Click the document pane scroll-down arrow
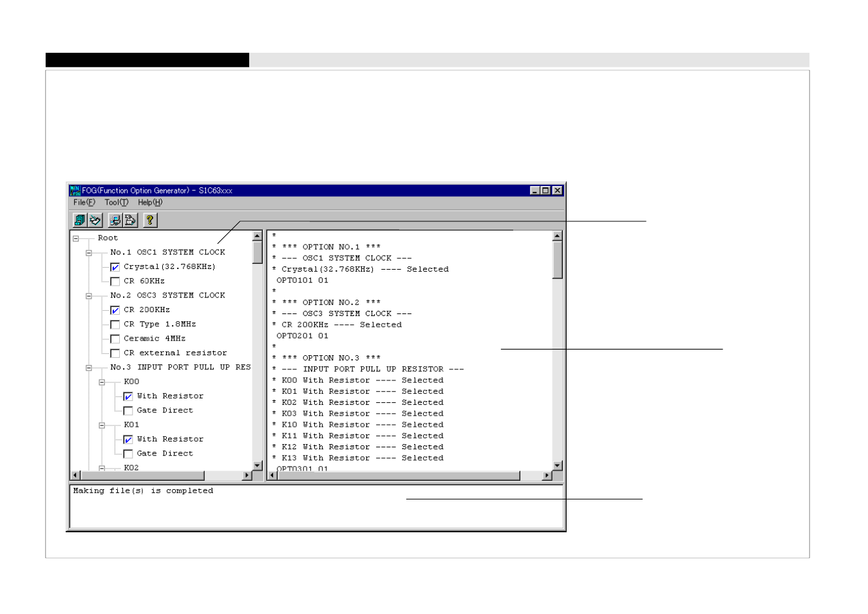Image resolution: width=868 pixels, height=614 pixels. coord(558,465)
